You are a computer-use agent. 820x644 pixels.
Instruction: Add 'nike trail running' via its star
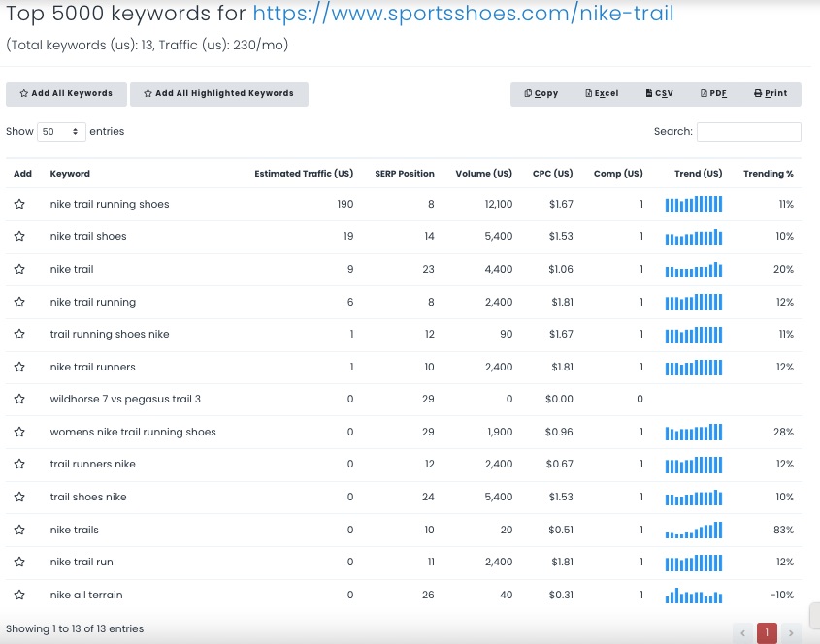coord(19,302)
